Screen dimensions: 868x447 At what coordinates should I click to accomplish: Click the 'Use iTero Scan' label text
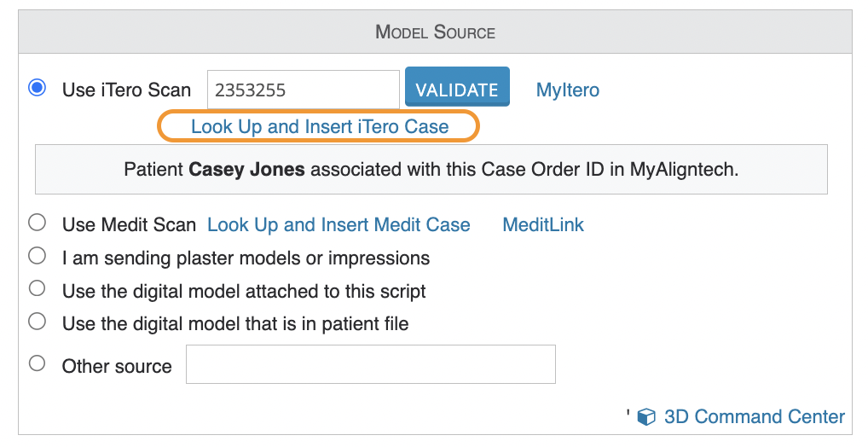pyautogui.click(x=126, y=90)
